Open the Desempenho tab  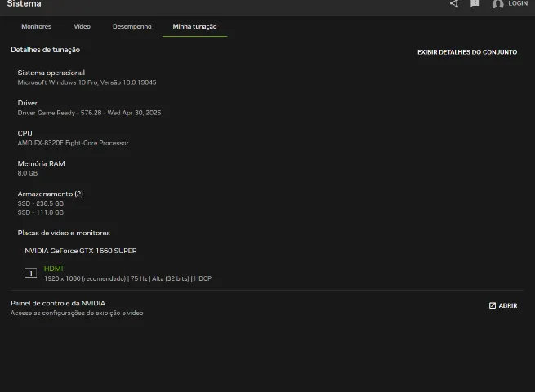(x=132, y=26)
